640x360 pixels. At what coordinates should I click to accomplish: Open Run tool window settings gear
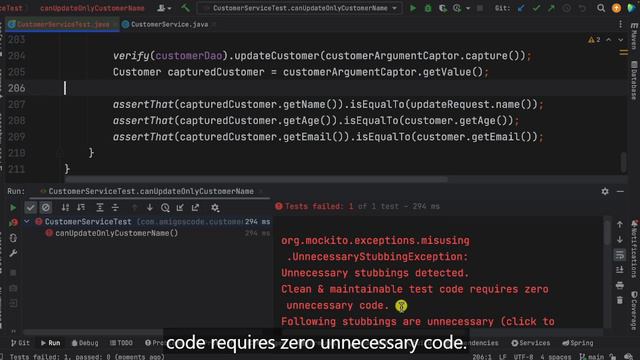[x=605, y=191]
